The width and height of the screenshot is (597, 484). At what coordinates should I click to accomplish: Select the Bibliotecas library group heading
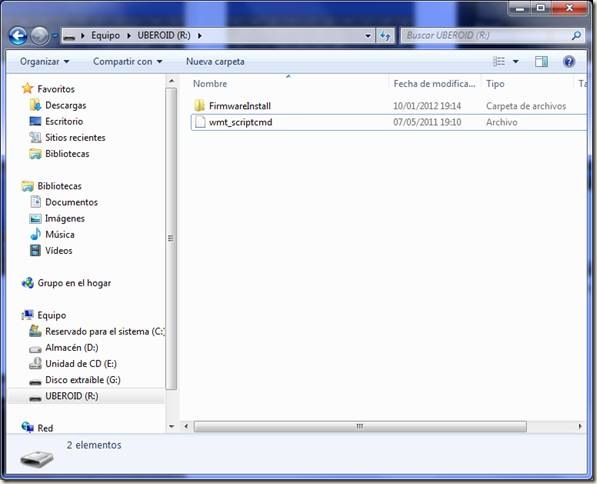point(59,186)
